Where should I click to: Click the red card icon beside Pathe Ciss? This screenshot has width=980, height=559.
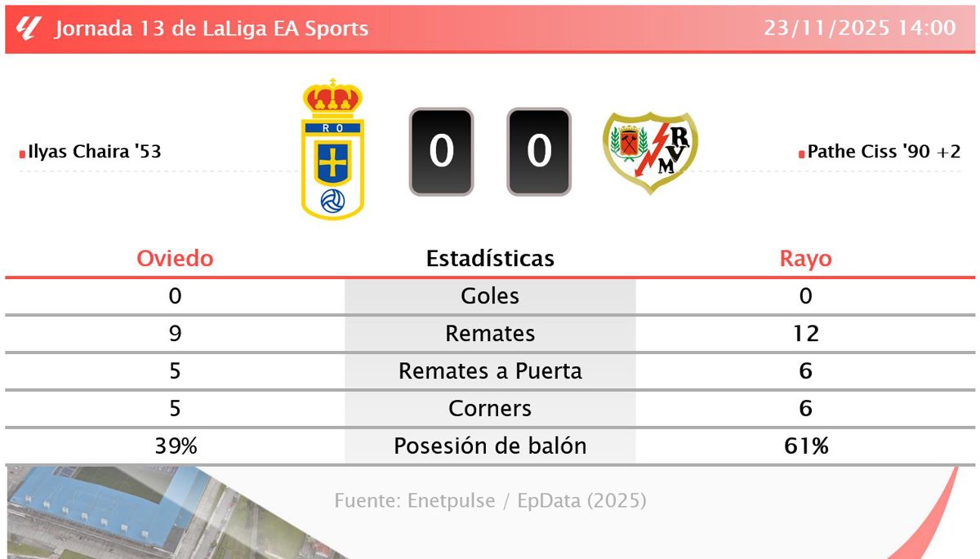(802, 153)
